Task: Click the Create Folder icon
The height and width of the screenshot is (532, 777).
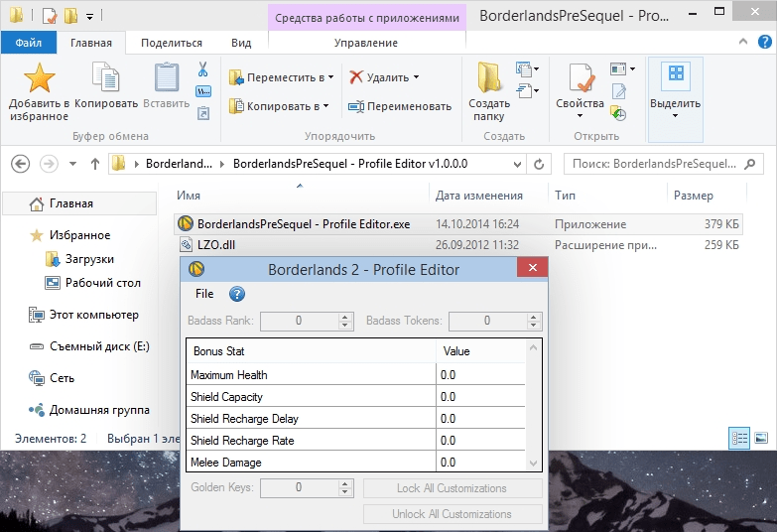Action: pos(488,79)
